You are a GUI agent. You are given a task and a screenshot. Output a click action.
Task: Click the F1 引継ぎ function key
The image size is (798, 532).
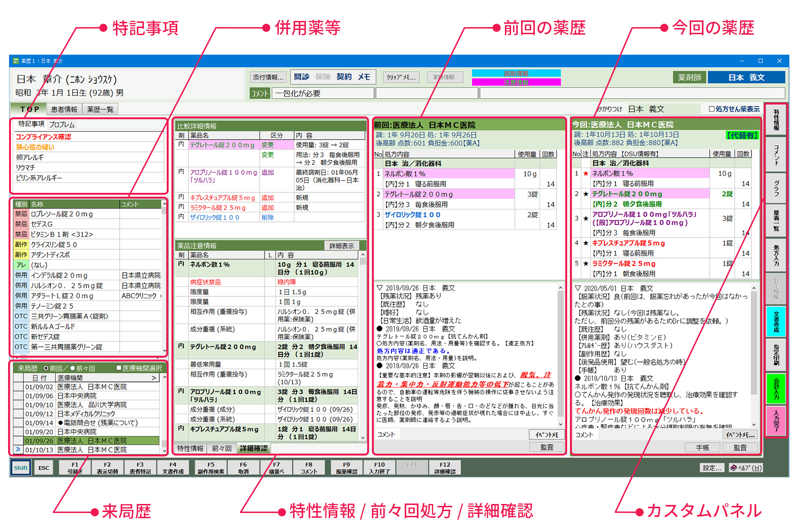(75, 468)
